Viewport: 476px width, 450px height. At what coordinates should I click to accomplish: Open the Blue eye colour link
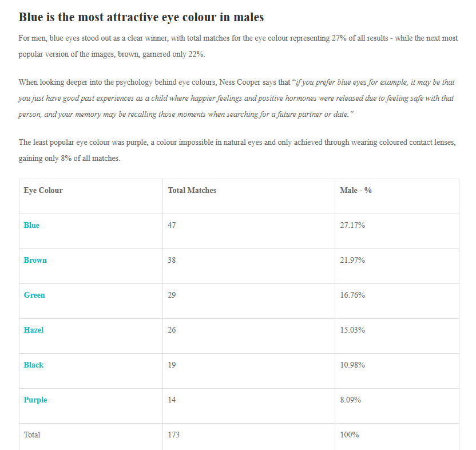pos(31,225)
